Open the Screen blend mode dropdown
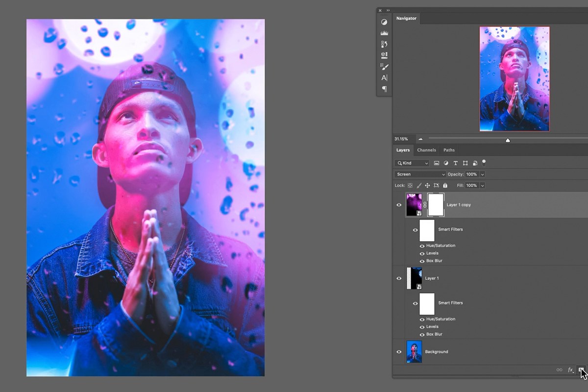Image resolution: width=588 pixels, height=392 pixels. point(420,174)
